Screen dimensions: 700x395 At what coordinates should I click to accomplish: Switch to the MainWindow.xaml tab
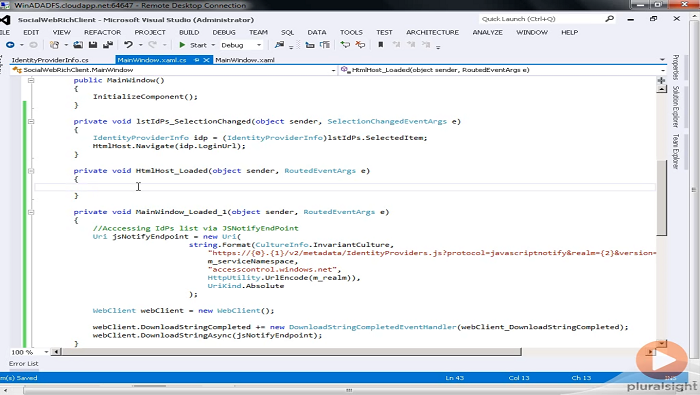tap(245, 60)
